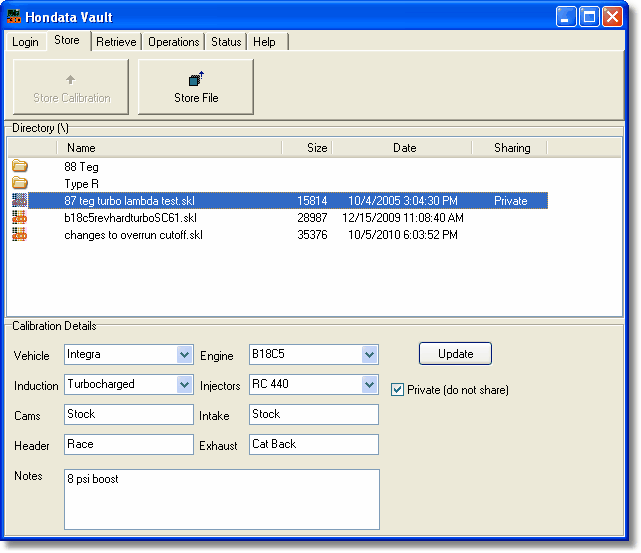Open the Vehicle dropdown showing Integra
Screen dimensions: 641x553
coord(184,354)
